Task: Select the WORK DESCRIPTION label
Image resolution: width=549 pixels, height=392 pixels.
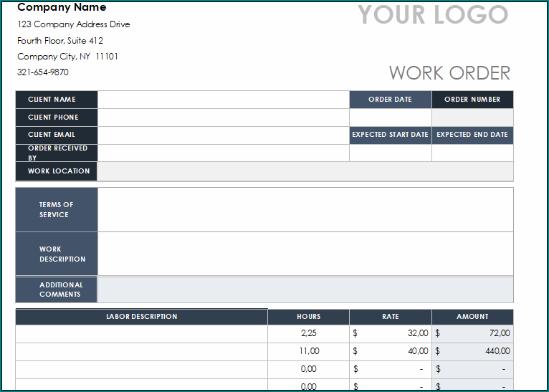Action: click(57, 254)
